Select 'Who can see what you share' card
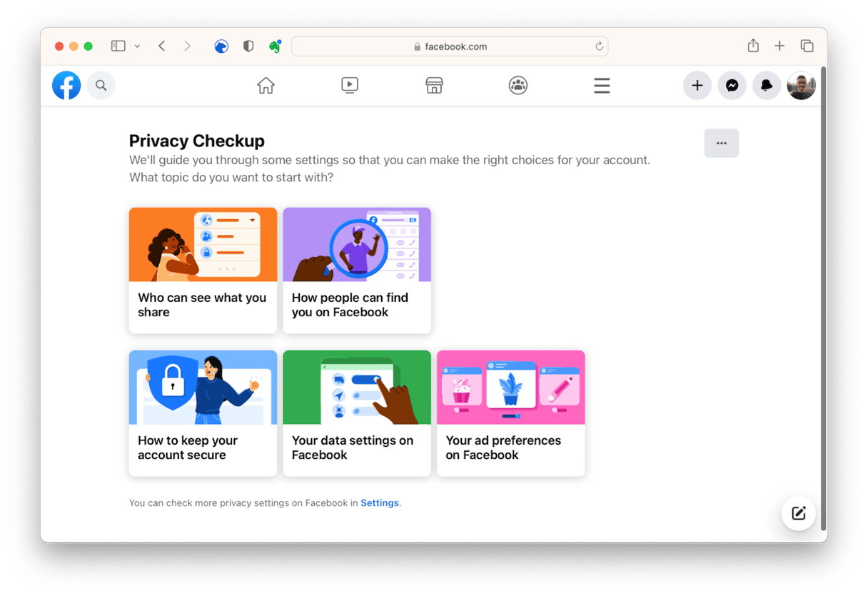The width and height of the screenshot is (868, 596). (203, 271)
